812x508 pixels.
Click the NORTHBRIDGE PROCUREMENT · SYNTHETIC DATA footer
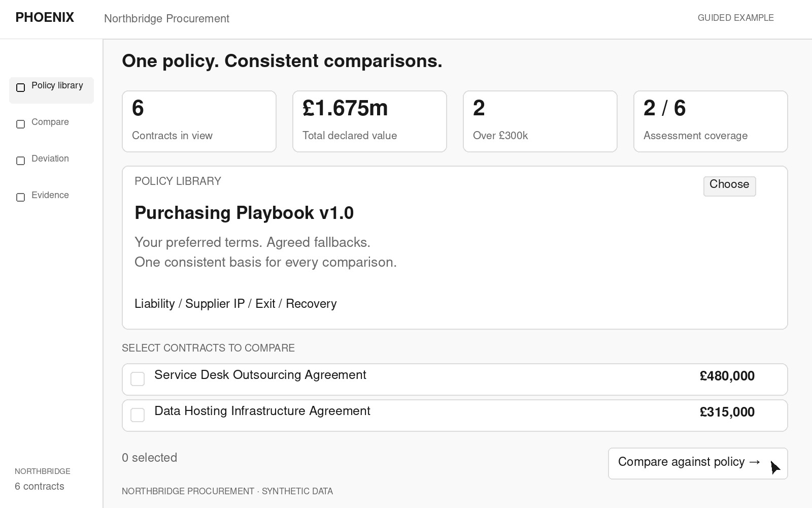[227, 491]
